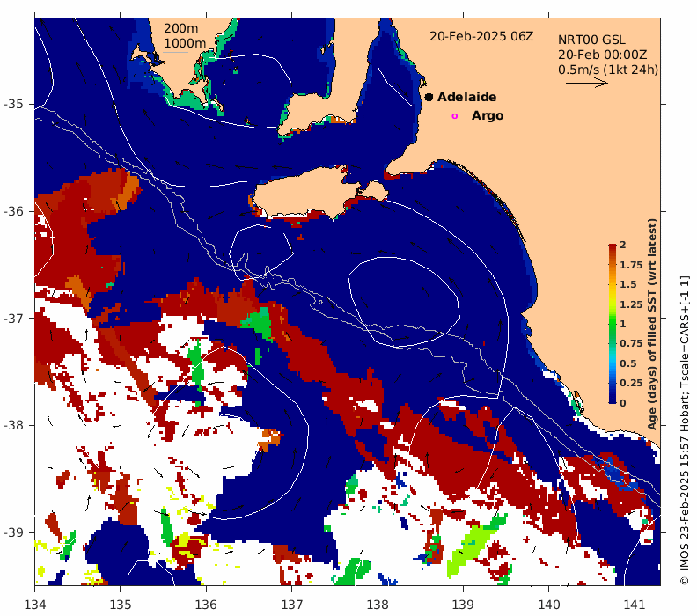This screenshot has height=616, width=697.
Task: Click the 1000m isobath legend label
Action: tap(185, 43)
